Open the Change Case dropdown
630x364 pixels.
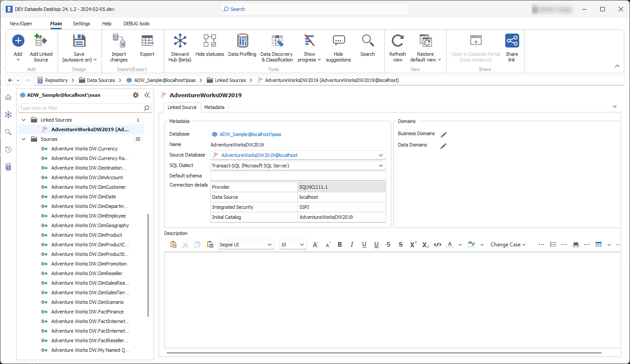coord(508,245)
